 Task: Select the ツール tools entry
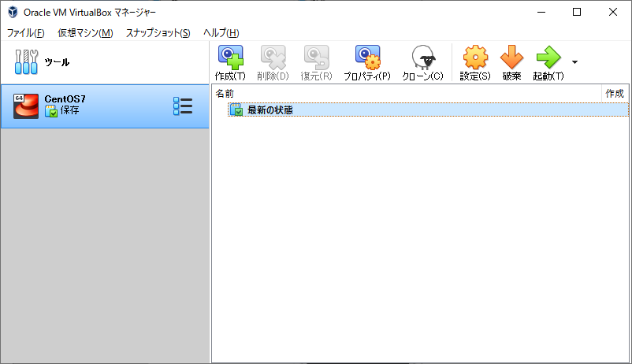pyautogui.click(x=105, y=62)
